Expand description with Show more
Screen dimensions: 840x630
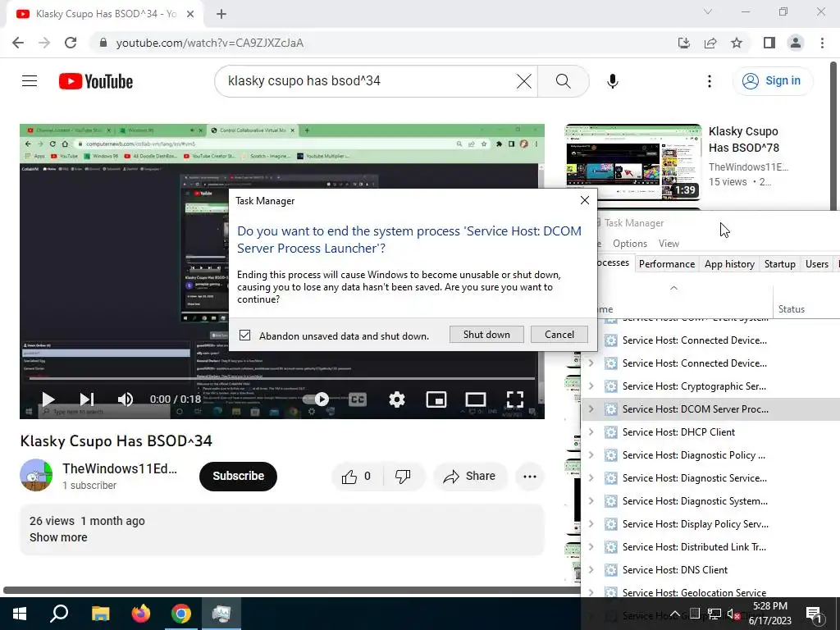(x=58, y=537)
